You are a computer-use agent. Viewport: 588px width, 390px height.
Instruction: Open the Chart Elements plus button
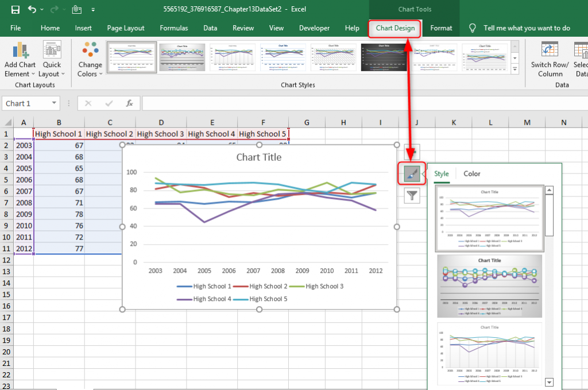[411, 152]
